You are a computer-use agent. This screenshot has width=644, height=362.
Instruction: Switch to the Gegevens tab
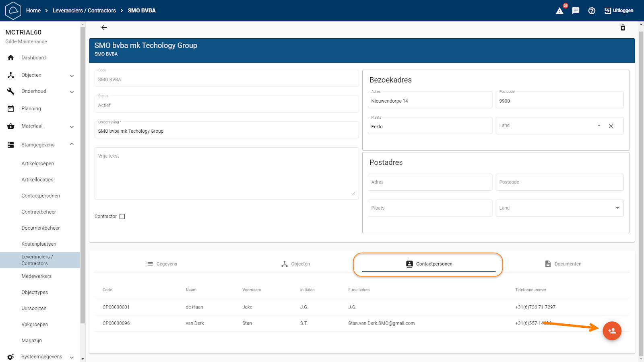pyautogui.click(x=162, y=264)
